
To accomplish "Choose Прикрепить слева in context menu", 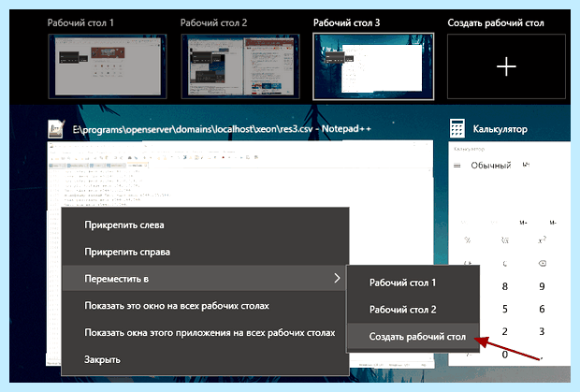I will click(x=205, y=225).
